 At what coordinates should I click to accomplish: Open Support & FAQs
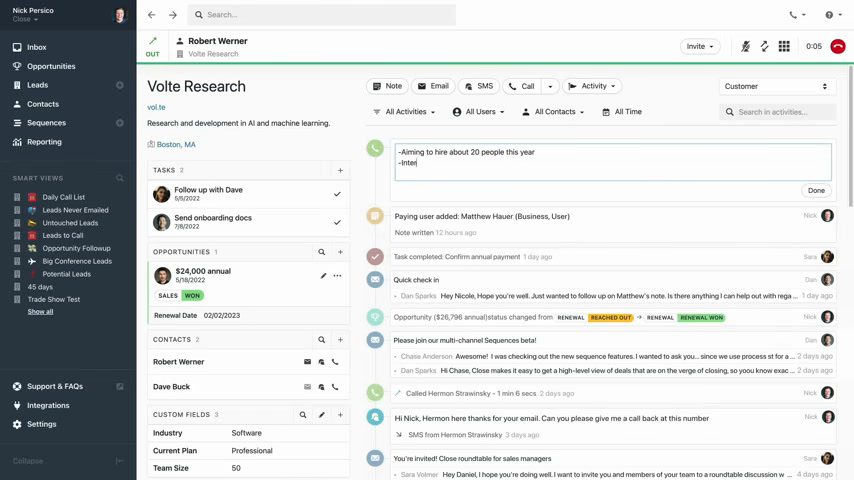pyautogui.click(x=55, y=386)
